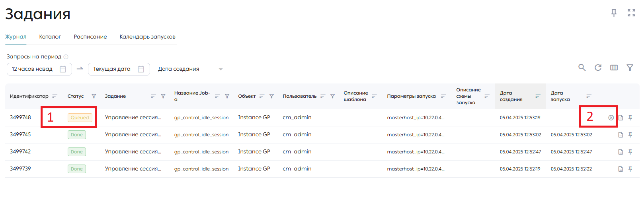This screenshot has height=217, width=644.
Task: Open the table filter funnel icon
Action: (x=630, y=68)
